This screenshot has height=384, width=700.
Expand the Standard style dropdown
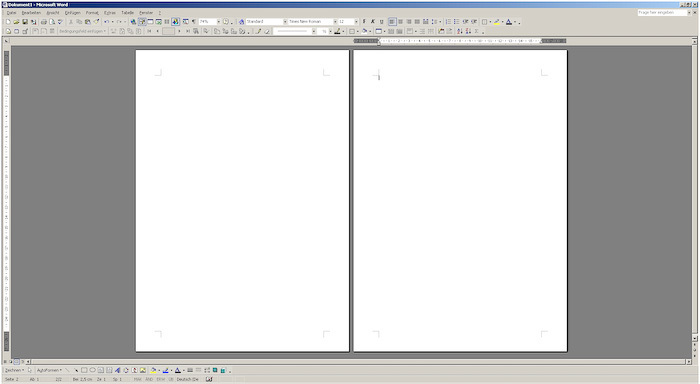coord(285,21)
